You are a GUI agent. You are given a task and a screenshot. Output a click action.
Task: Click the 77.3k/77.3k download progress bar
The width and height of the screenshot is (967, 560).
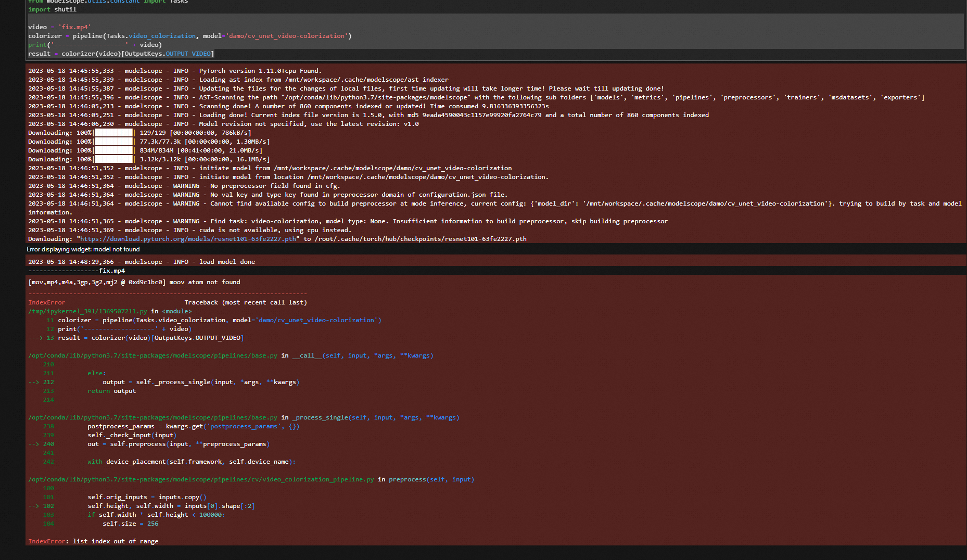point(114,142)
